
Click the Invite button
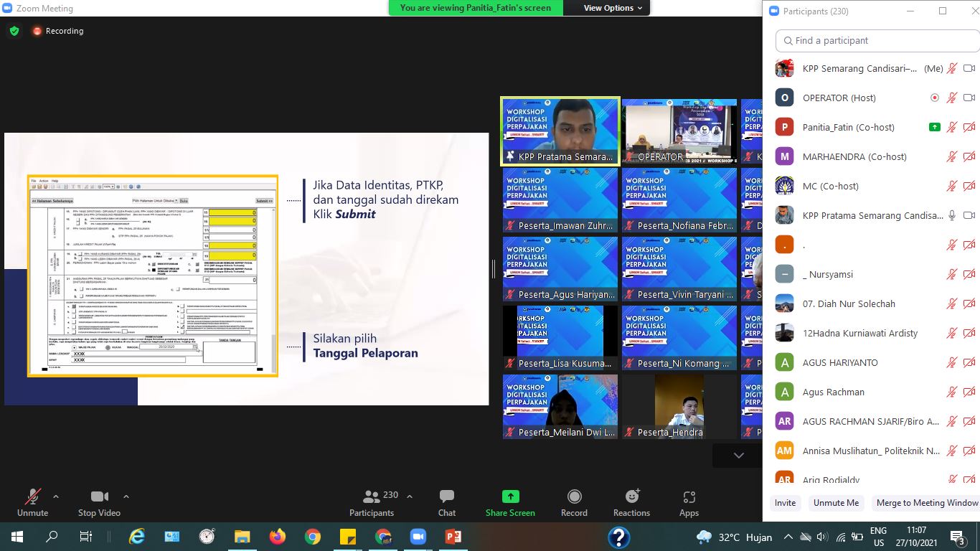[785, 503]
